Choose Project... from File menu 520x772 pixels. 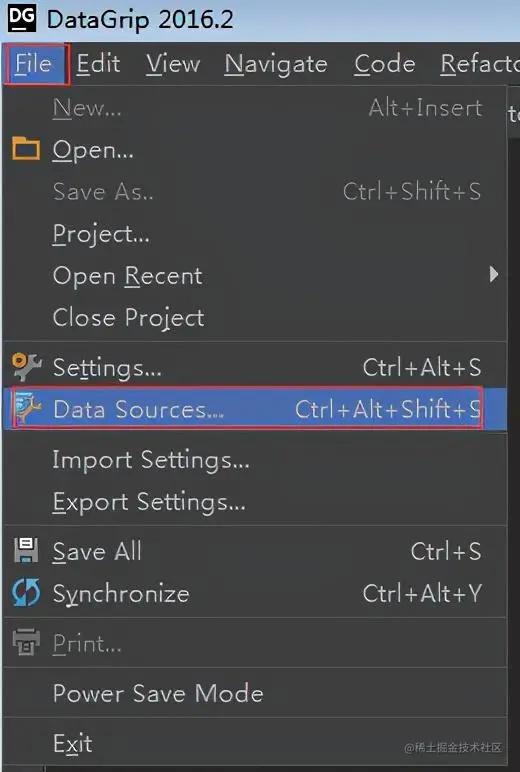(255, 234)
